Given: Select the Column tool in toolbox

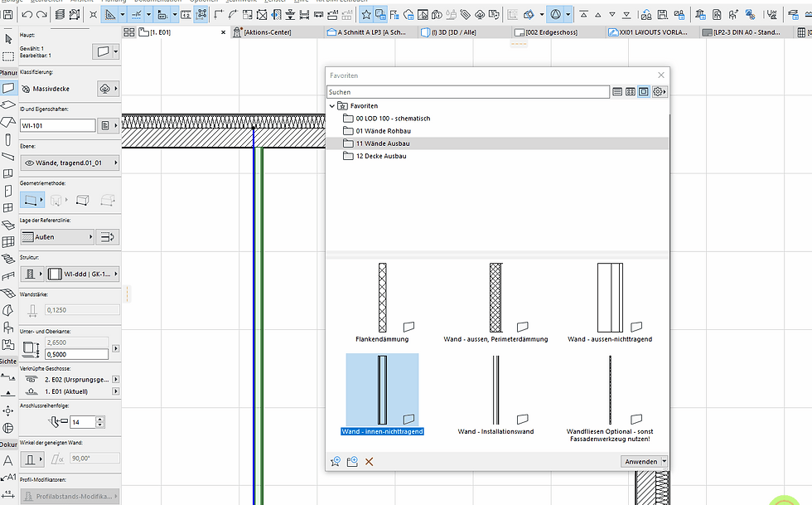Looking at the screenshot, I should point(8,139).
